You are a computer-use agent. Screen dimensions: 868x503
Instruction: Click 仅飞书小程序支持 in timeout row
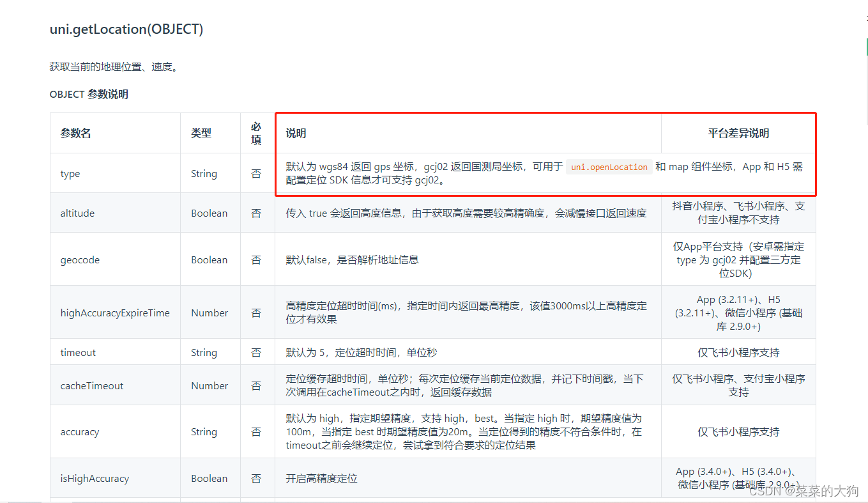coord(738,352)
